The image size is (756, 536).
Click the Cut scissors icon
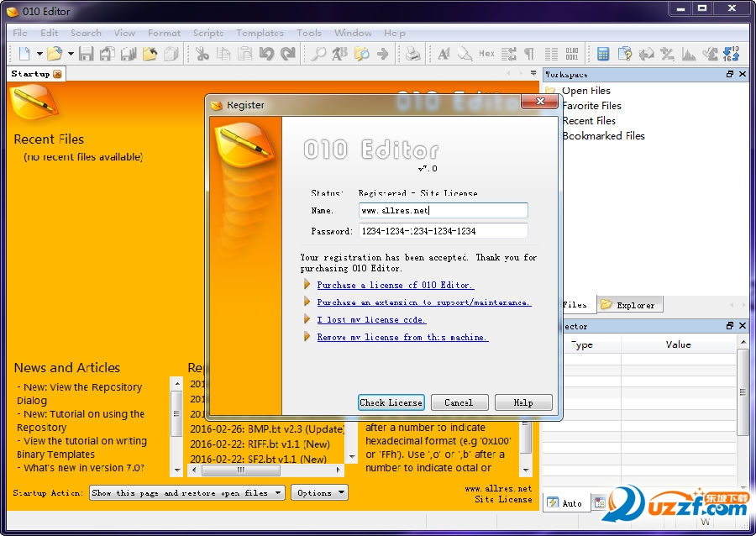[202, 54]
